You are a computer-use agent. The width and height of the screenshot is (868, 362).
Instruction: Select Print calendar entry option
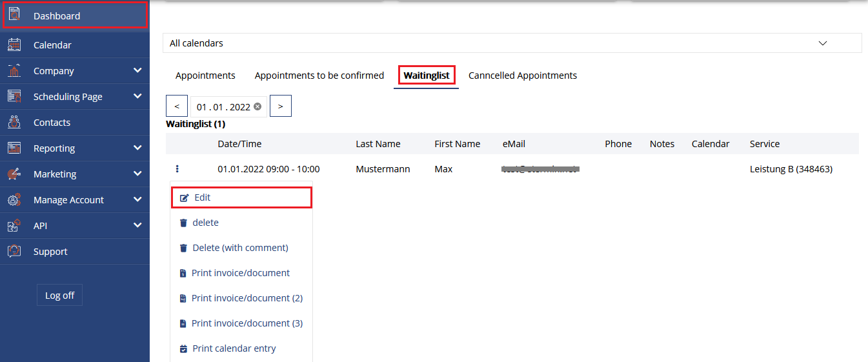(241, 348)
